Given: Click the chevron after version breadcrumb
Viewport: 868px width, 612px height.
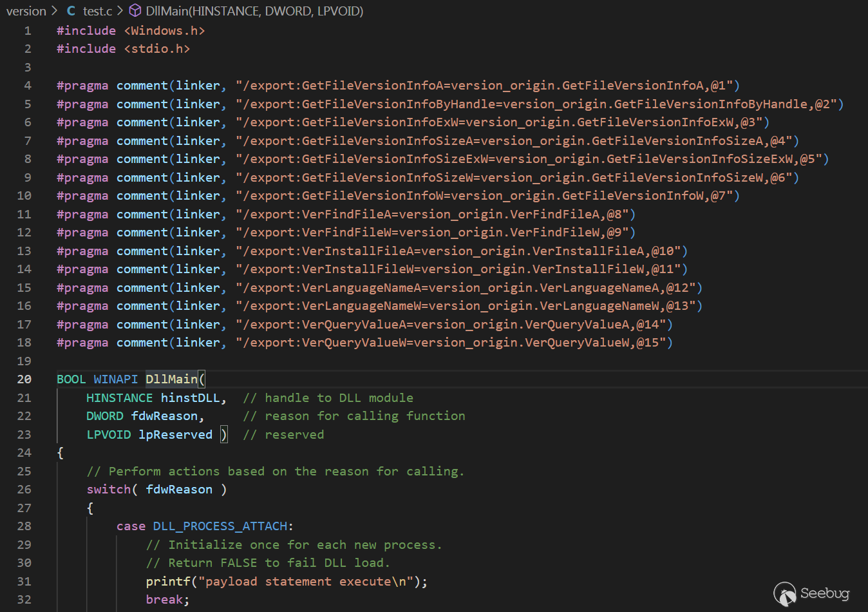Looking at the screenshot, I should coord(54,11).
